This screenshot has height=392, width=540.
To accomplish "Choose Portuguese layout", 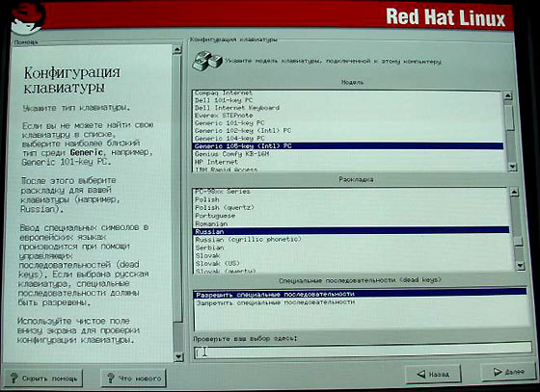I will click(351, 216).
